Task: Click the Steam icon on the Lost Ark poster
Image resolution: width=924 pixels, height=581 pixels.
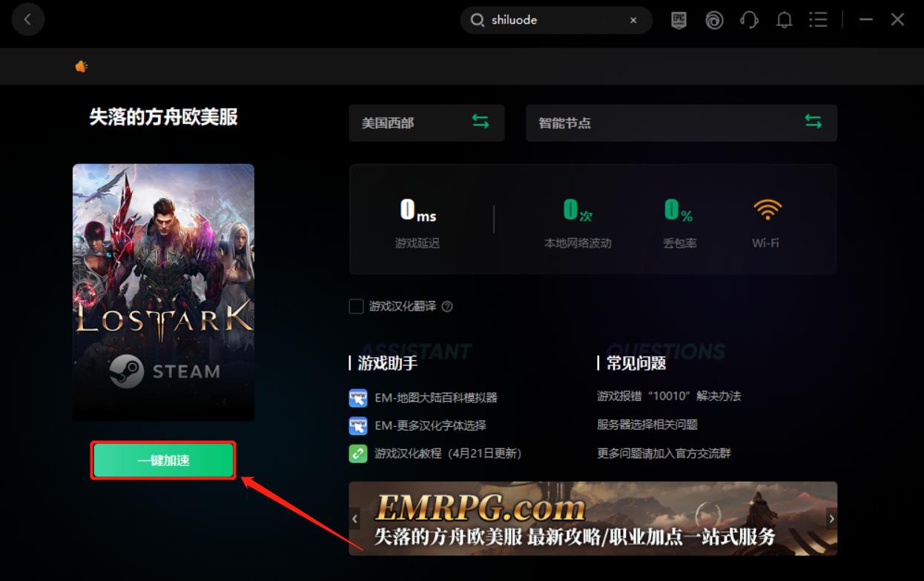Action: [126, 372]
